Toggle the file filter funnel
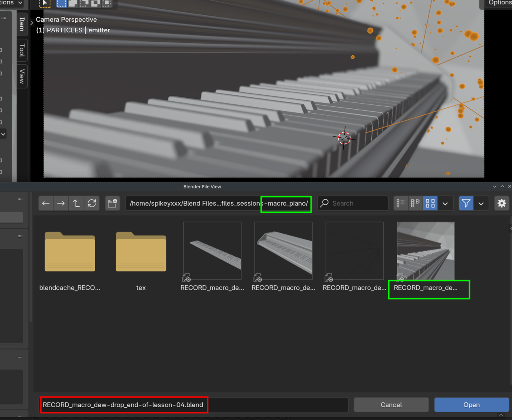Viewport: 512px width, 420px height. [466, 203]
